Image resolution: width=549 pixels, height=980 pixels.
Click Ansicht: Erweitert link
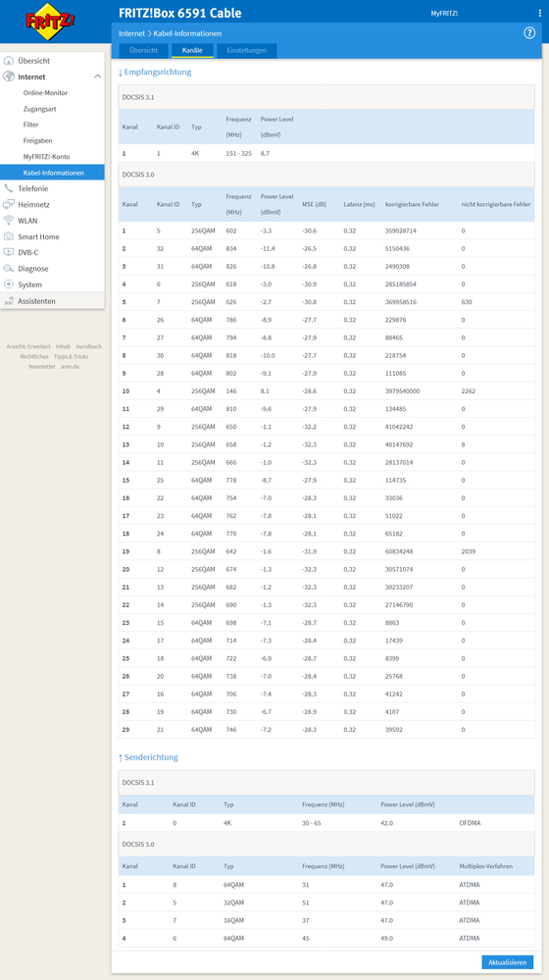click(28, 346)
